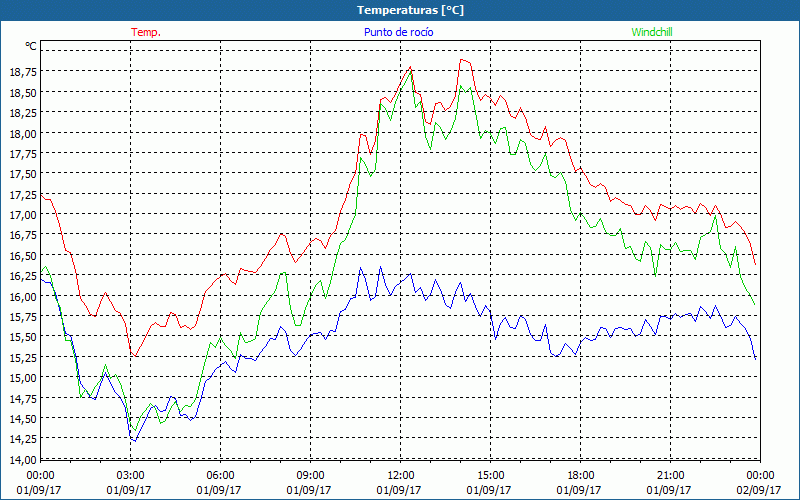
Task: Click the Temp. legend label
Action: point(146,32)
